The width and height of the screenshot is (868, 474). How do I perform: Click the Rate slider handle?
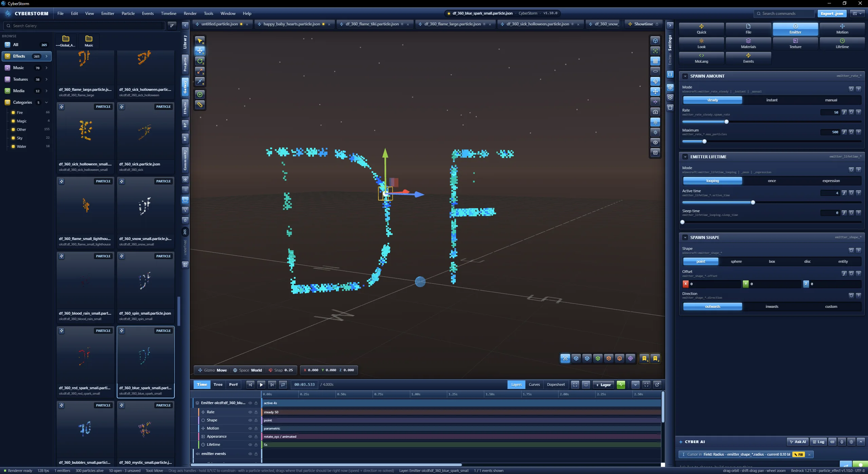tap(727, 122)
